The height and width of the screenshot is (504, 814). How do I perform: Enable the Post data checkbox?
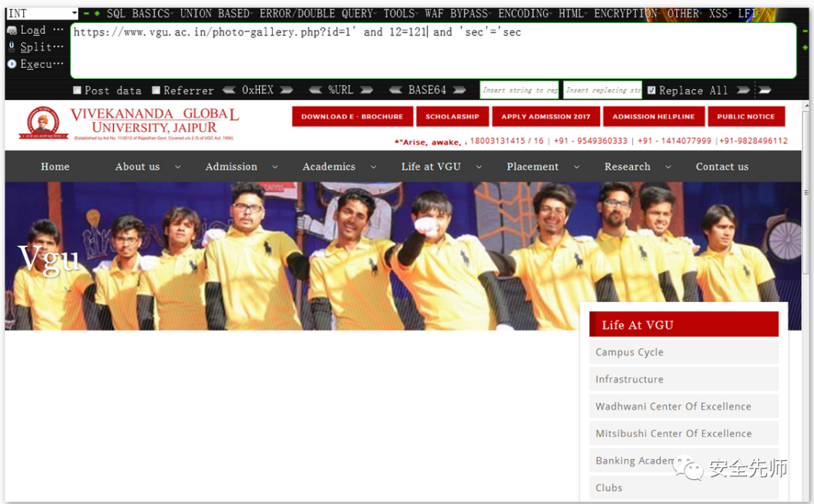click(78, 90)
